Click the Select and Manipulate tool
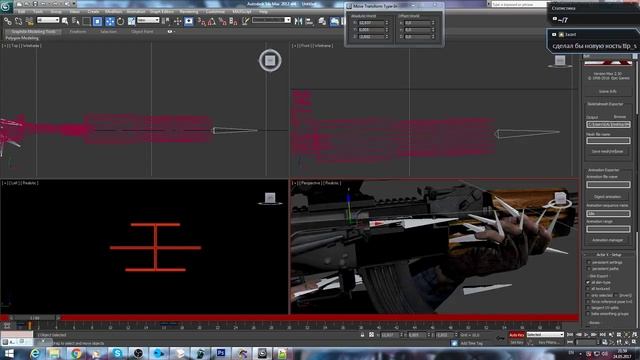 pyautogui.click(x=178, y=21)
